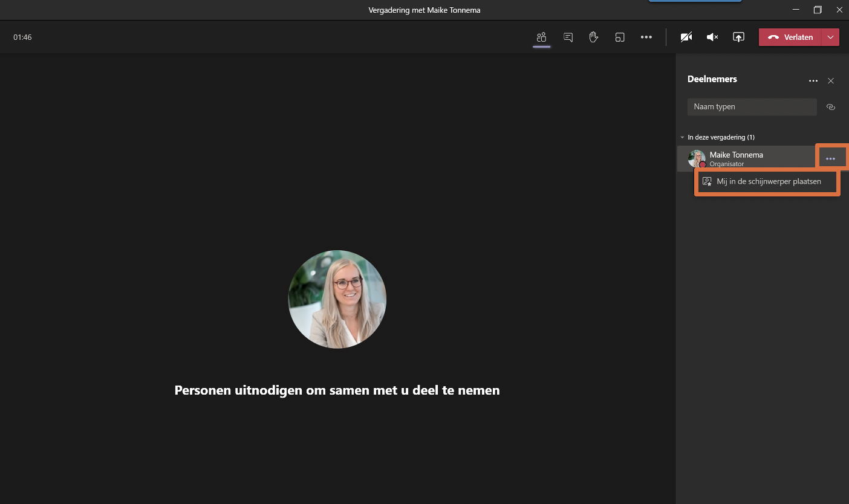Open more options in Deelnemers header

[x=813, y=80]
